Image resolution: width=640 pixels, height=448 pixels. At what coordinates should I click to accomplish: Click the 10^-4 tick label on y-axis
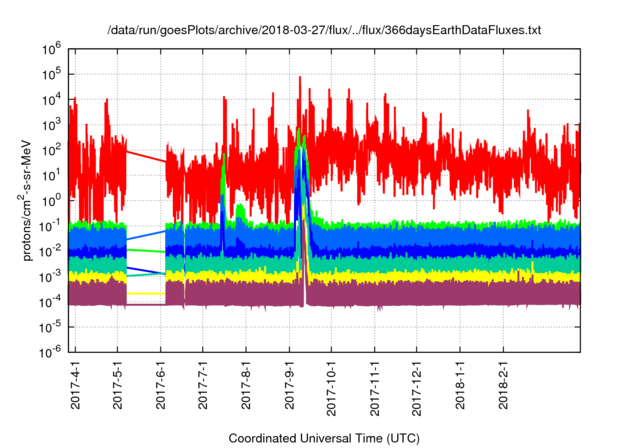tap(50, 302)
